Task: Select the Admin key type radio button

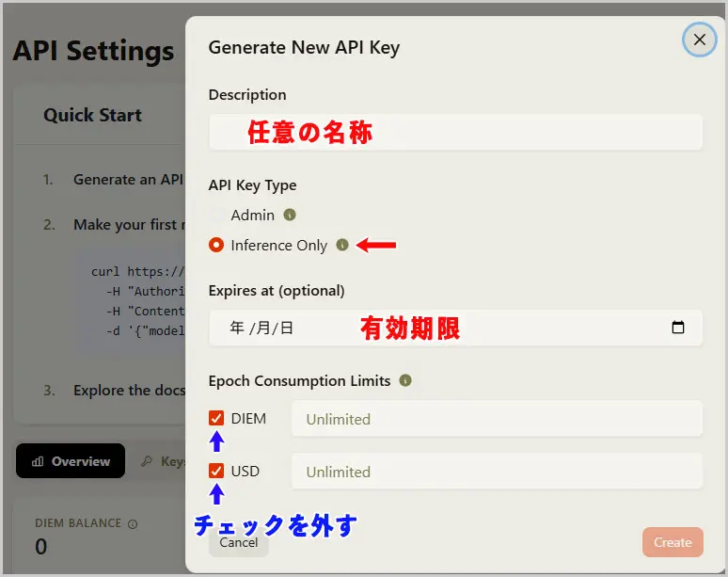Action: [216, 216]
